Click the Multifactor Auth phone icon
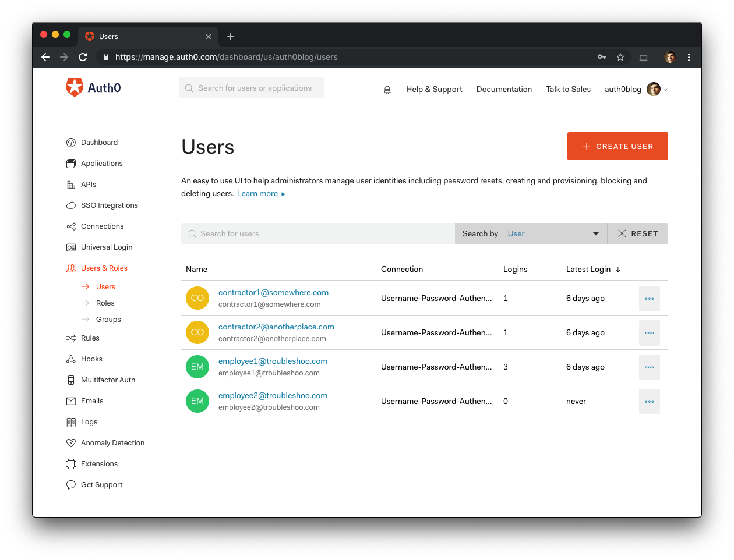Screen dimensions: 734x560 71,380
